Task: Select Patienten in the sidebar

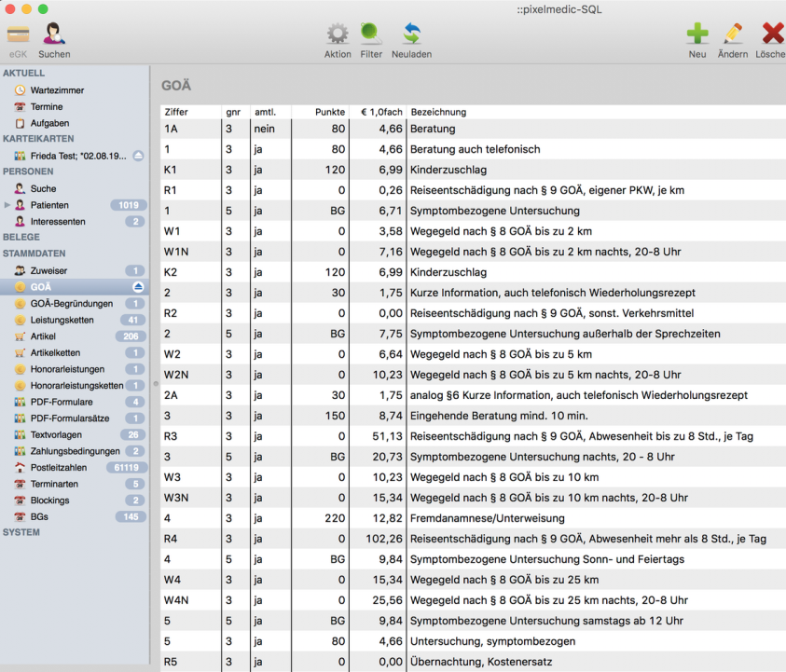Action: pyautogui.click(x=49, y=205)
